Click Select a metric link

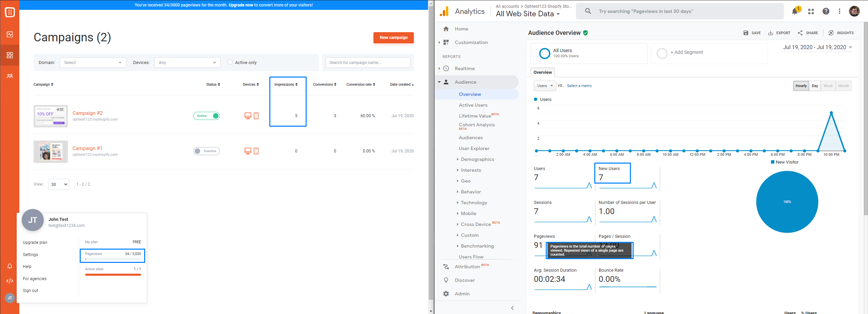(x=579, y=86)
